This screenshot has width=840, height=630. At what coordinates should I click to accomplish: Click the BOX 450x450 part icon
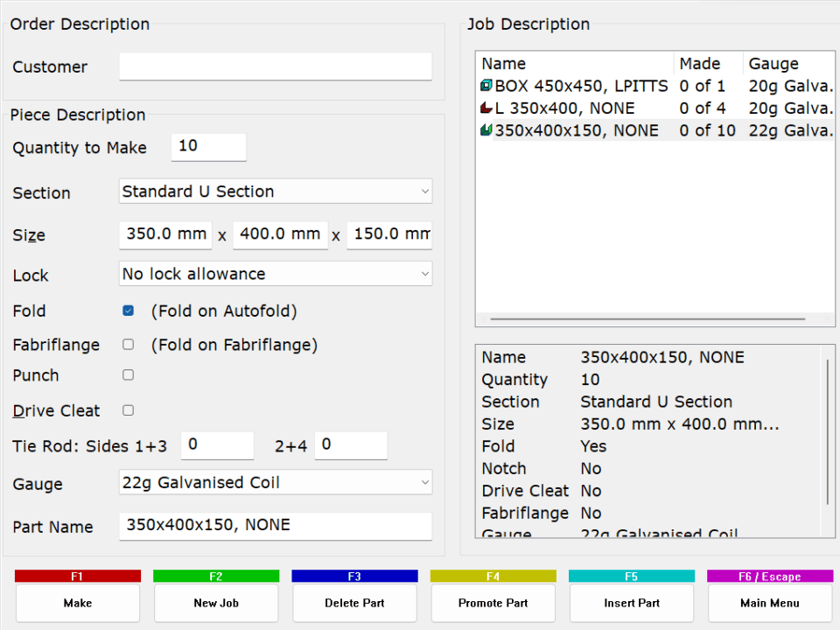pyautogui.click(x=486, y=86)
